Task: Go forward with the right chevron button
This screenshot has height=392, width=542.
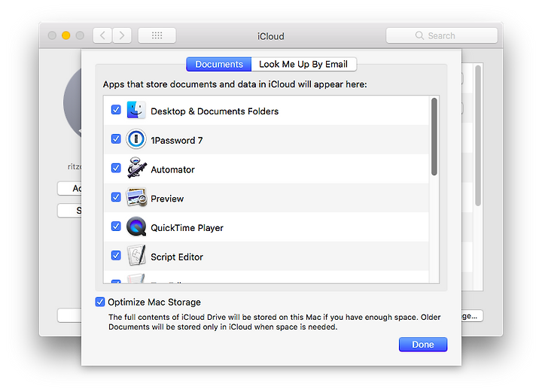Action: [122, 35]
